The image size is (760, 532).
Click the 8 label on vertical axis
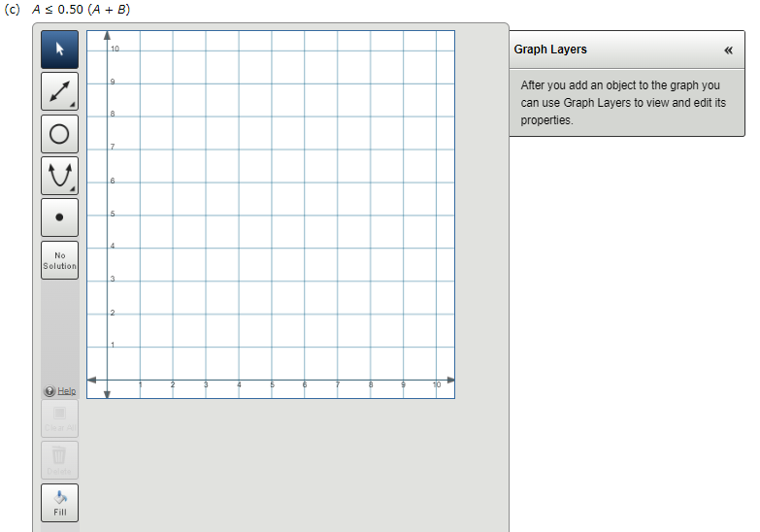pos(113,114)
